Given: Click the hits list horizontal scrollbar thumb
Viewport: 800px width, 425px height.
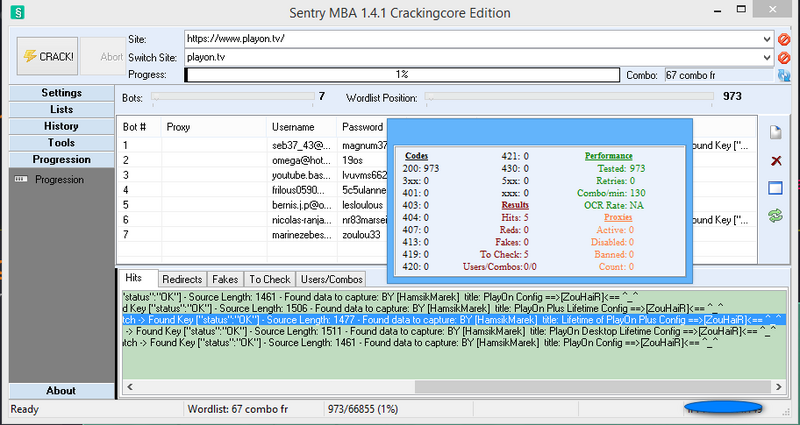Looking at the screenshot, I should click(x=593, y=387).
